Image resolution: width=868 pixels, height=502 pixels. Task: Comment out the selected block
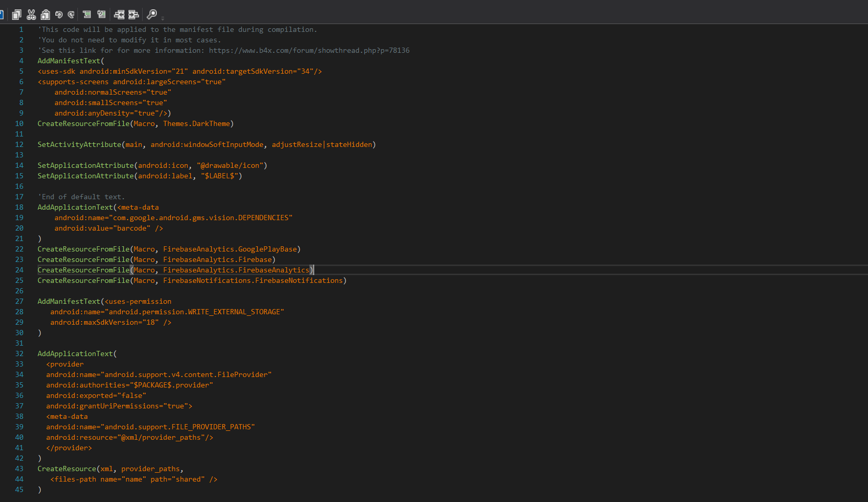[87, 14]
